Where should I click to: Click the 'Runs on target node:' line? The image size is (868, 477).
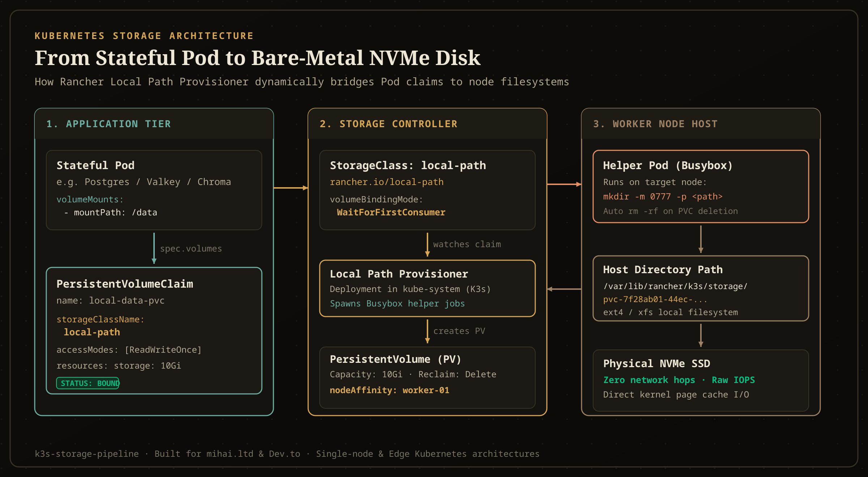[x=655, y=182]
